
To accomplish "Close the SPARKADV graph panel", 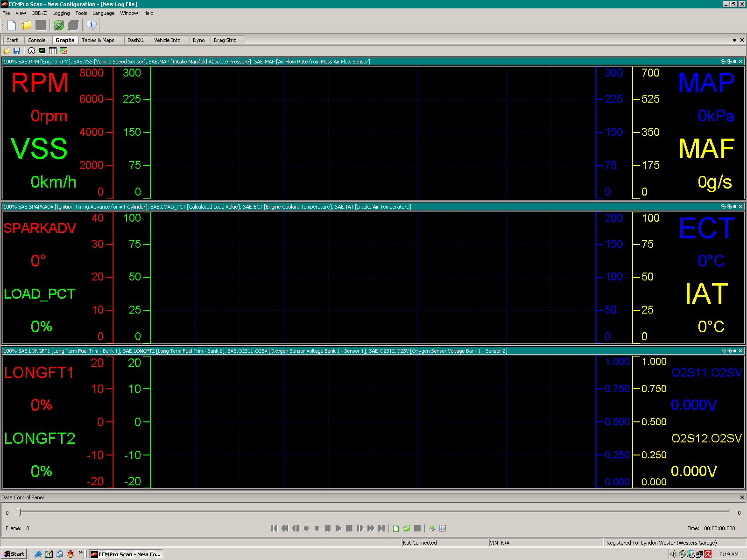I will point(740,207).
